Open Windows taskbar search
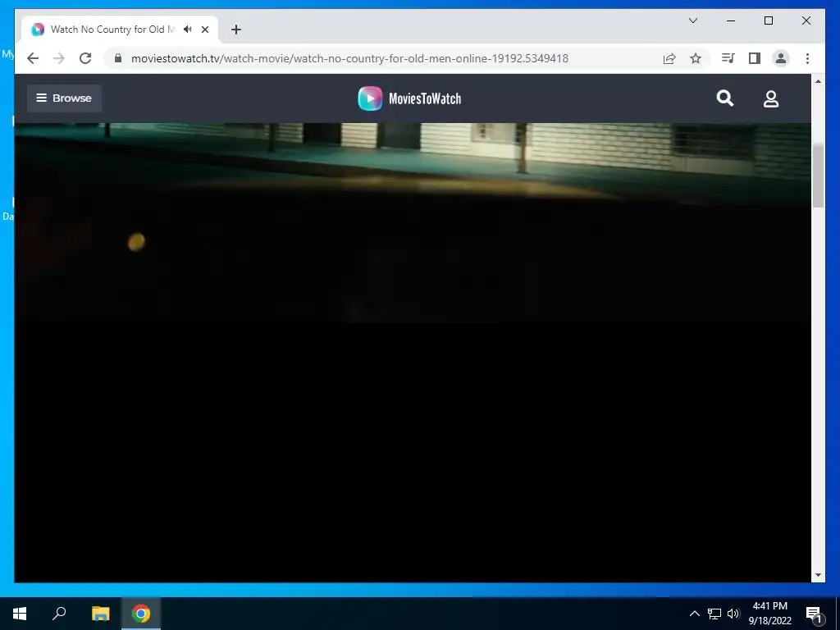Image resolution: width=840 pixels, height=630 pixels. [x=59, y=614]
